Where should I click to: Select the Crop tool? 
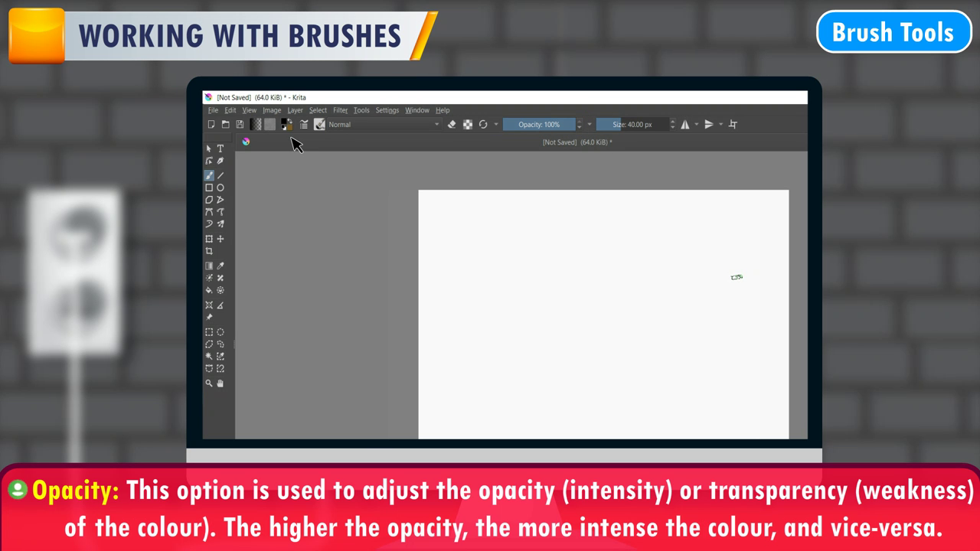(208, 251)
